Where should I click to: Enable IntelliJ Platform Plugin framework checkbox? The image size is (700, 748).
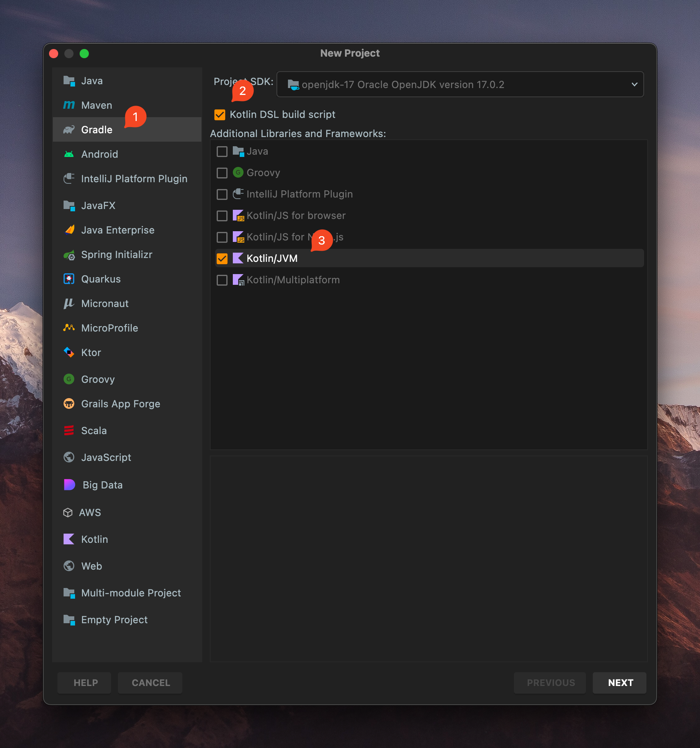tap(222, 194)
